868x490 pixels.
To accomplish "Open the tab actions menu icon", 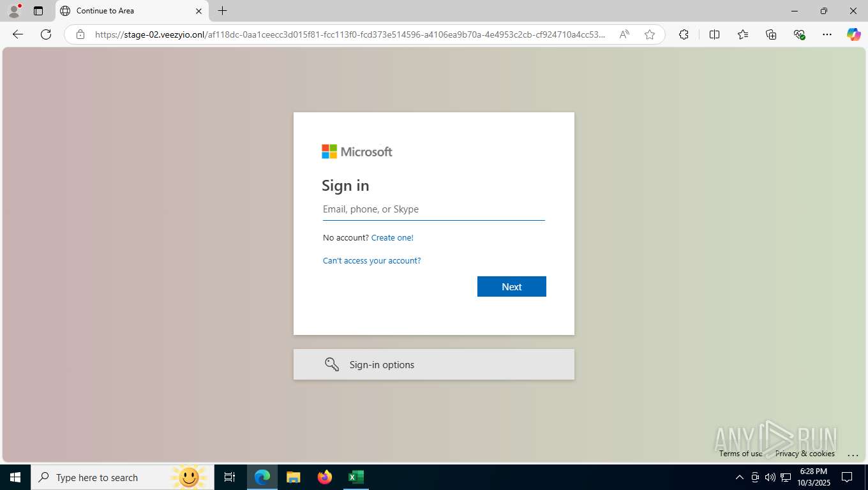I will click(x=38, y=11).
